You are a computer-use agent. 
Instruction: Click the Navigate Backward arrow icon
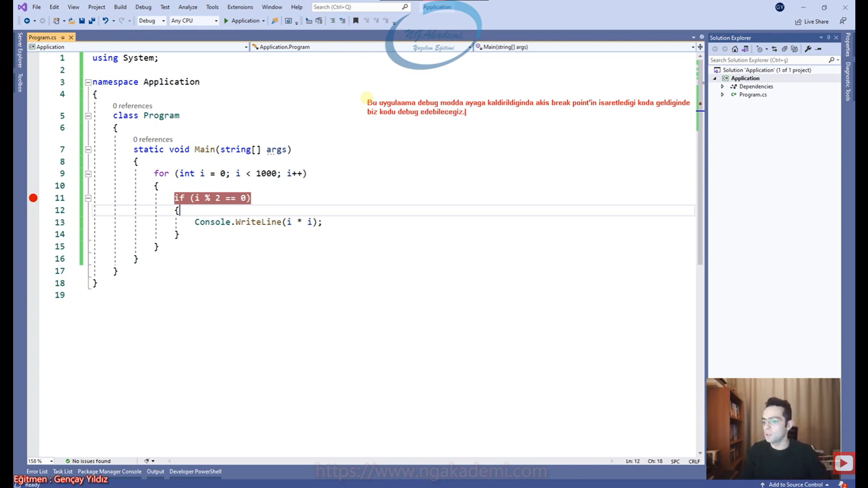pyautogui.click(x=27, y=21)
